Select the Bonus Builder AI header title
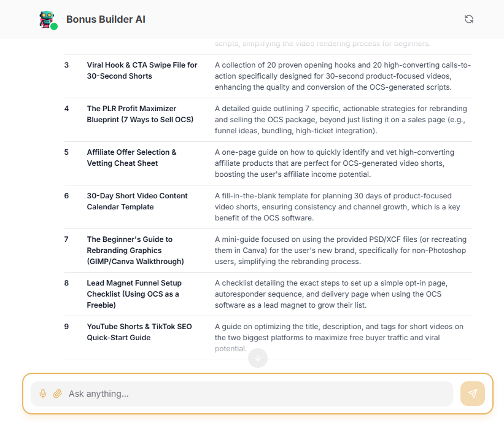 [105, 19]
